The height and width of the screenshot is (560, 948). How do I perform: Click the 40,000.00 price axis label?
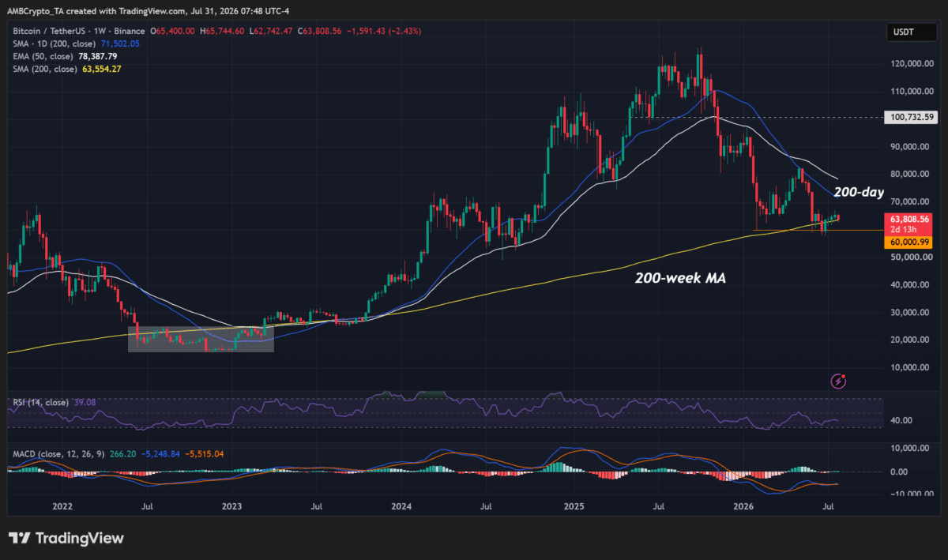pos(911,285)
